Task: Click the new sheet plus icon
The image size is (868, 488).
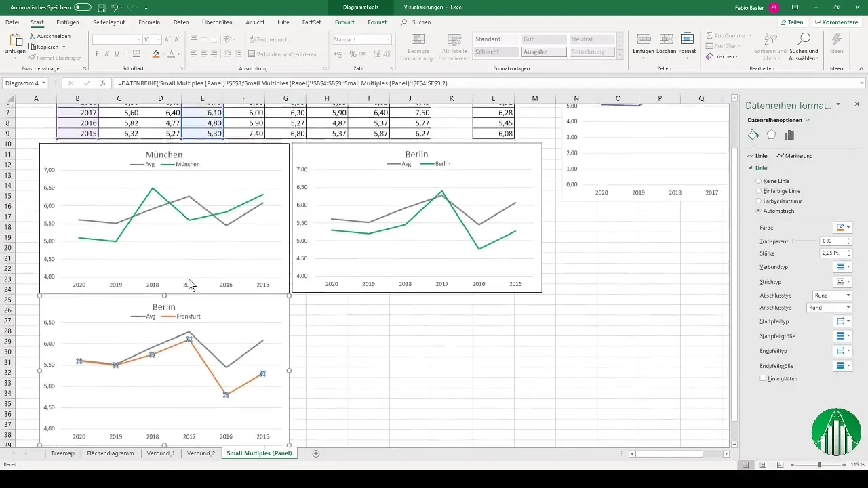Action: click(x=316, y=453)
